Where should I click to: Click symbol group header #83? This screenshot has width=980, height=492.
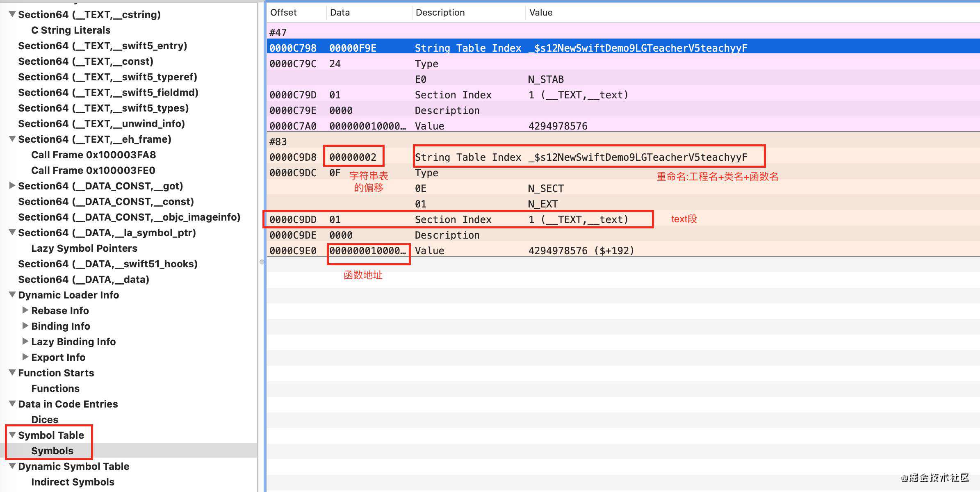(278, 141)
